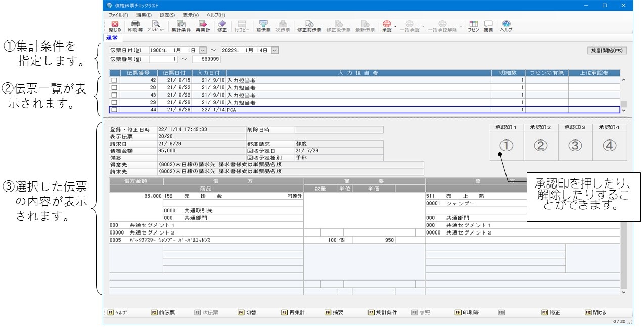The width and height of the screenshot is (644, 327).
Task: Open the ヘルプ(H) menu
Action: [x=216, y=15]
